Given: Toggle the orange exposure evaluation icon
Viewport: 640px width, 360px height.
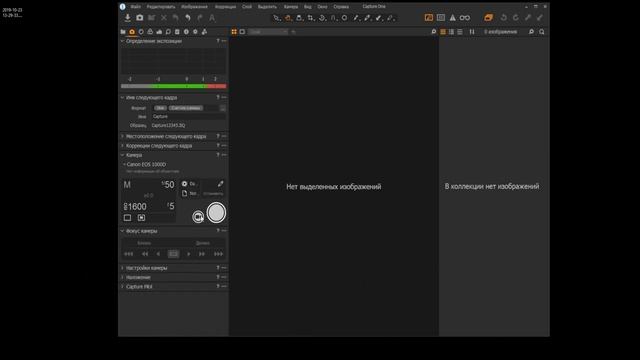Looking at the screenshot, I should 429,18.
